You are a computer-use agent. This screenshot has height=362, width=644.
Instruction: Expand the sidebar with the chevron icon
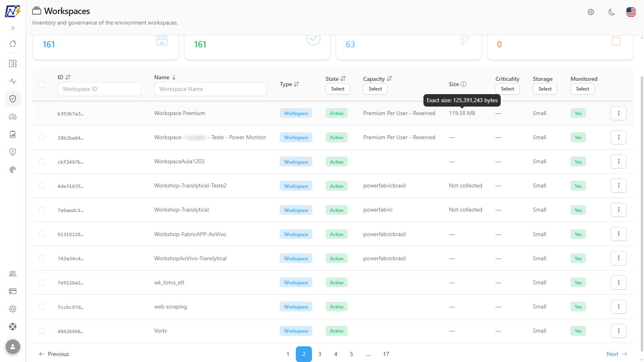pyautogui.click(x=13, y=28)
